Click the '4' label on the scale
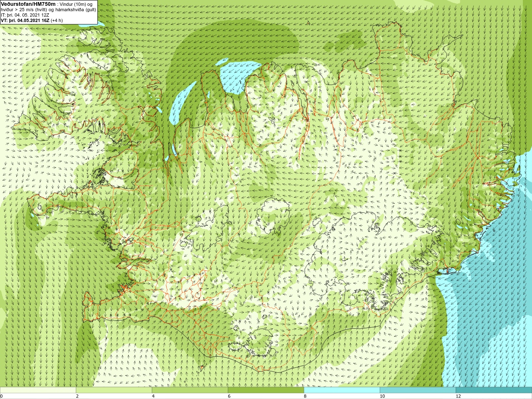This screenshot has width=532, height=399. click(153, 396)
